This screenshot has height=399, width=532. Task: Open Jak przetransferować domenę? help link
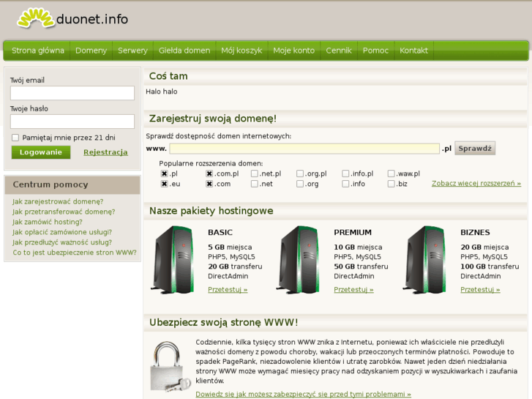tap(64, 212)
